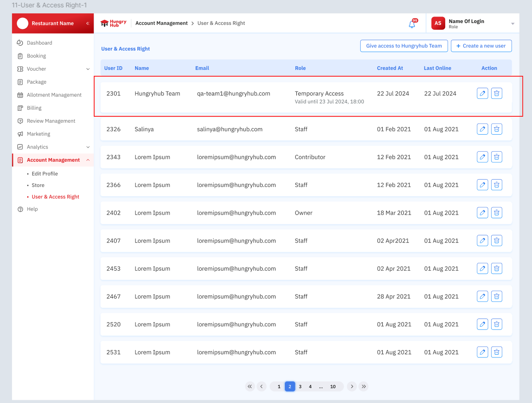This screenshot has width=532, height=403.
Task: Click the AS user avatar
Action: [x=438, y=23]
